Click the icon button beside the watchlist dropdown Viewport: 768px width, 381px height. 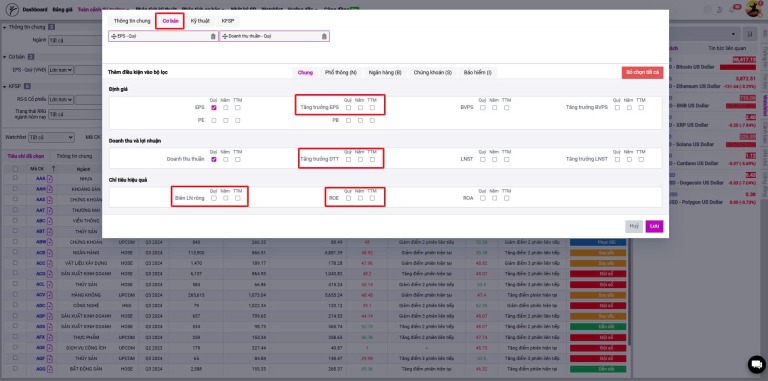(750, 34)
